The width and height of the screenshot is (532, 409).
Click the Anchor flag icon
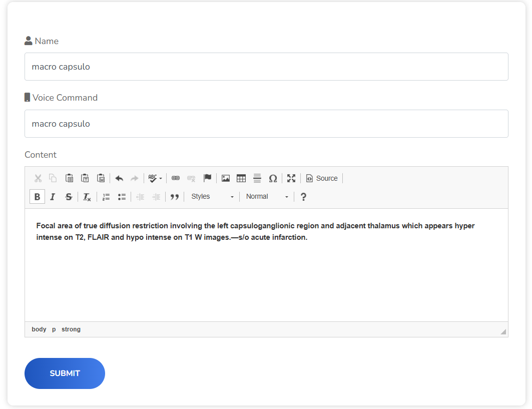coord(207,178)
